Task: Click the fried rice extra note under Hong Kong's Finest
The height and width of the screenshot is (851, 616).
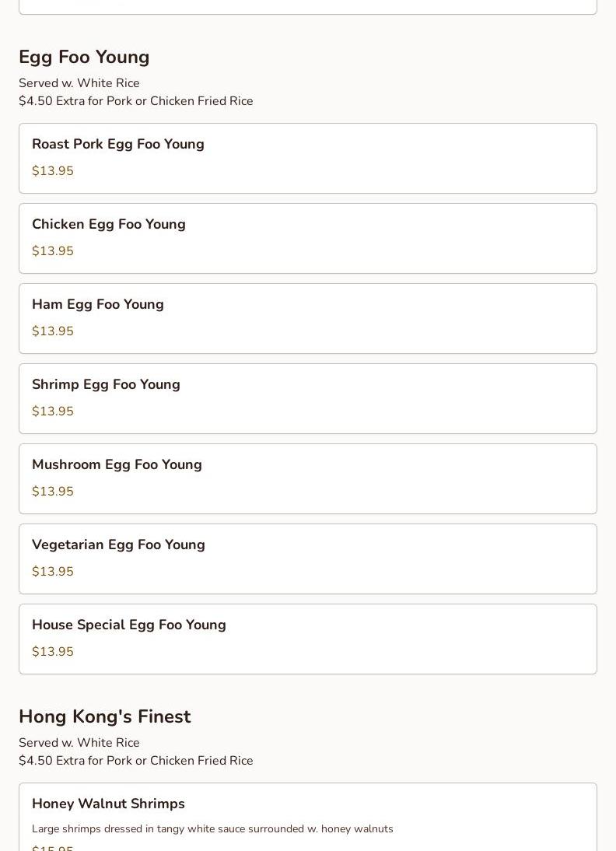Action: point(136,761)
